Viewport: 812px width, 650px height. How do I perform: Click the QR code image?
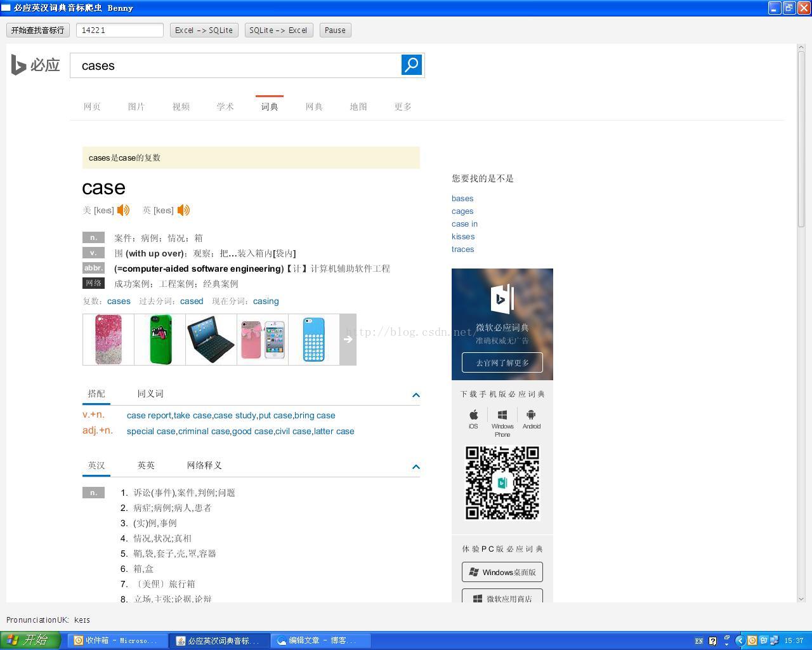coord(502,483)
